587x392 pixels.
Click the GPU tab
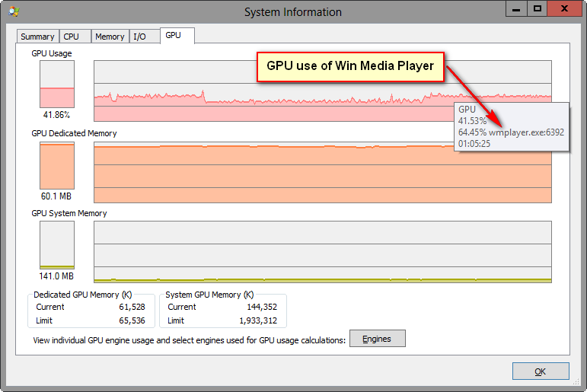point(174,35)
